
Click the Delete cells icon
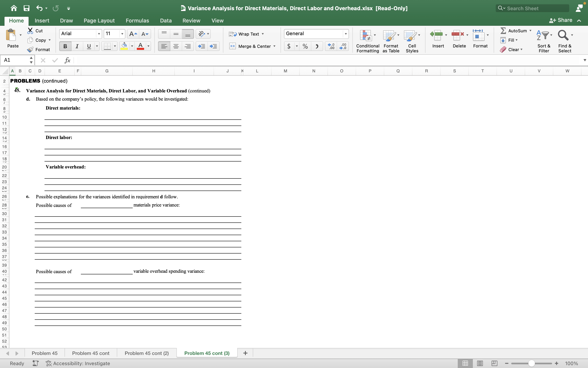click(458, 35)
